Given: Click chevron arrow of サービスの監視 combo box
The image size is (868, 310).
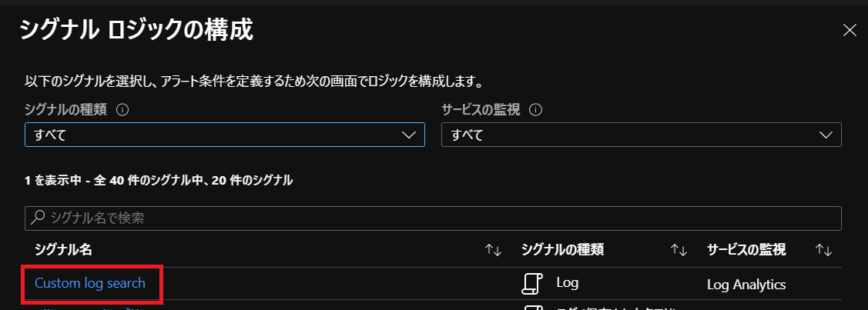Looking at the screenshot, I should point(826,135).
